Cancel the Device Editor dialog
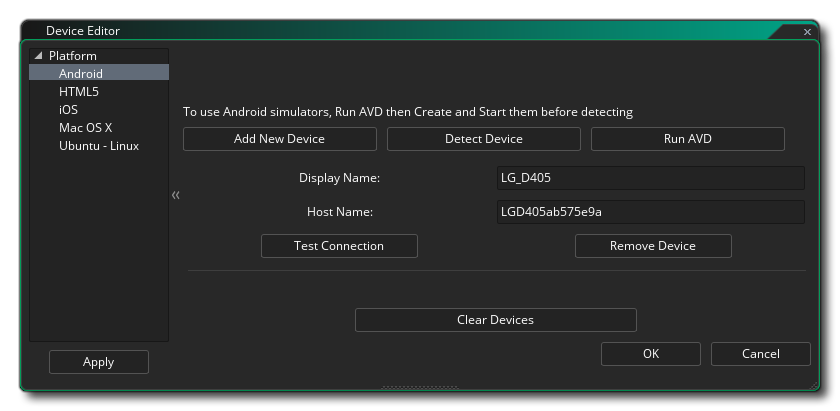 [760, 354]
